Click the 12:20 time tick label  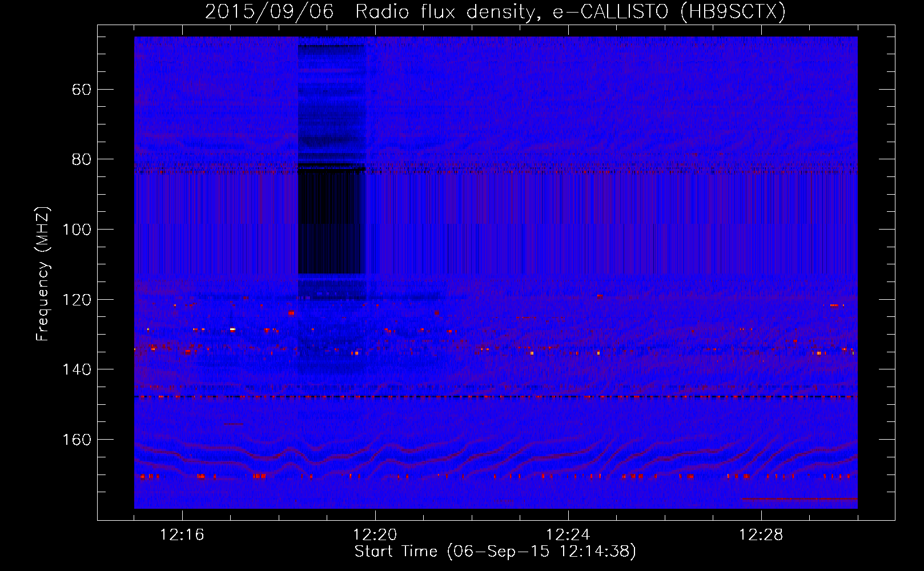pos(375,535)
